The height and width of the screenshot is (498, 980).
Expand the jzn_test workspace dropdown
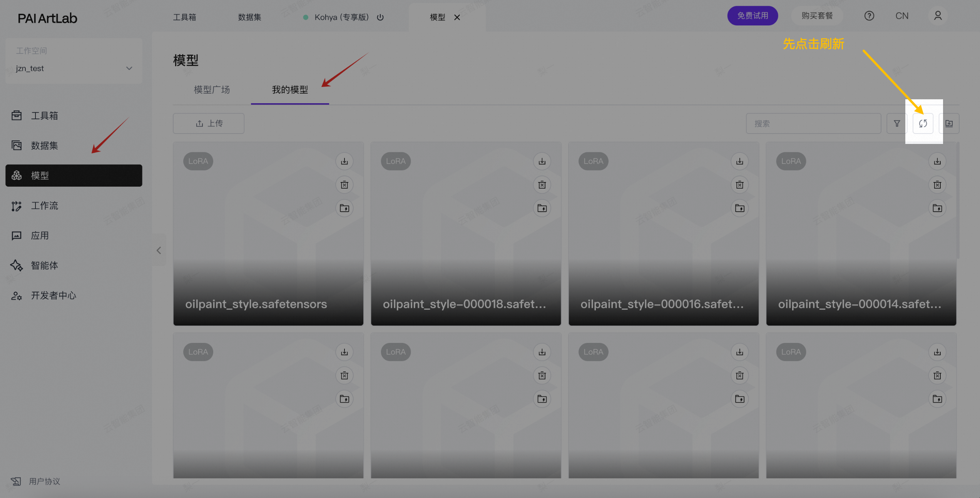(x=129, y=69)
